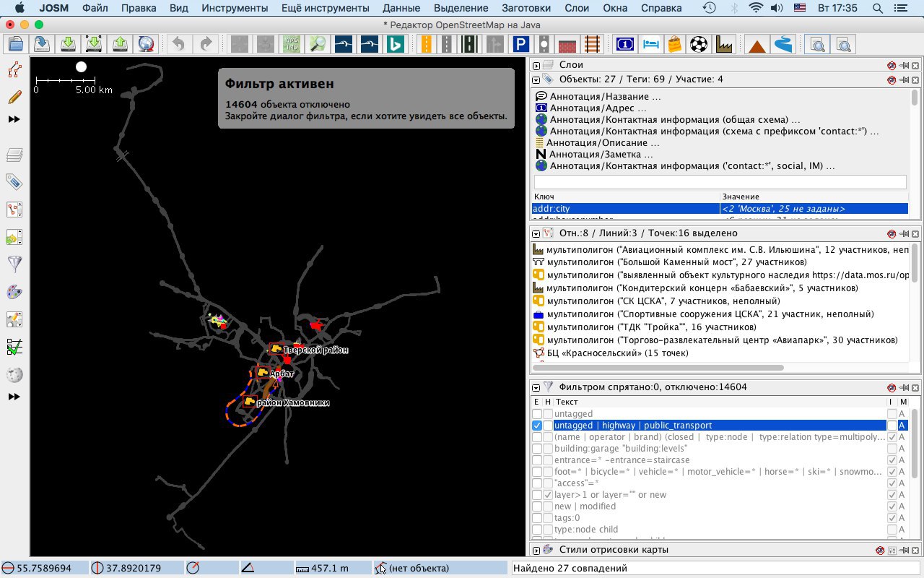Screen dimensions: 924x578
Task: Click the Redo arrow icon
Action: (206, 44)
